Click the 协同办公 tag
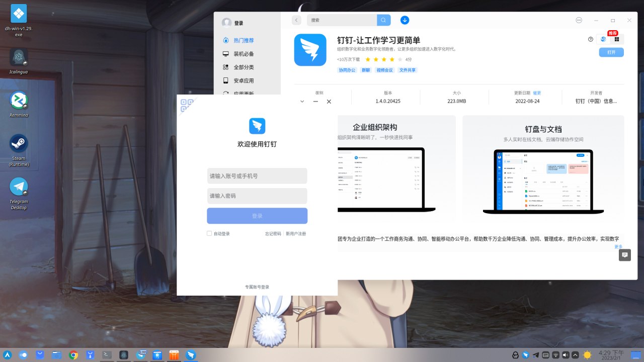The height and width of the screenshot is (362, 644). coord(347,70)
